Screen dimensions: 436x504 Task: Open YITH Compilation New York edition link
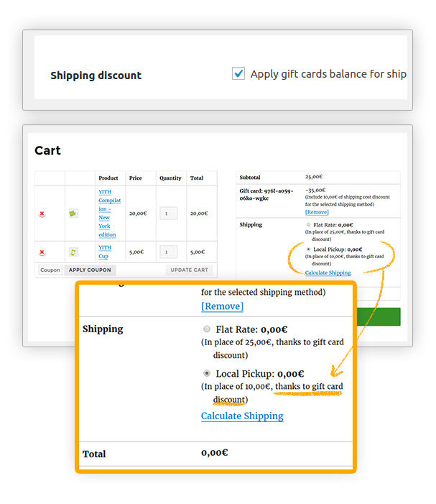click(109, 213)
